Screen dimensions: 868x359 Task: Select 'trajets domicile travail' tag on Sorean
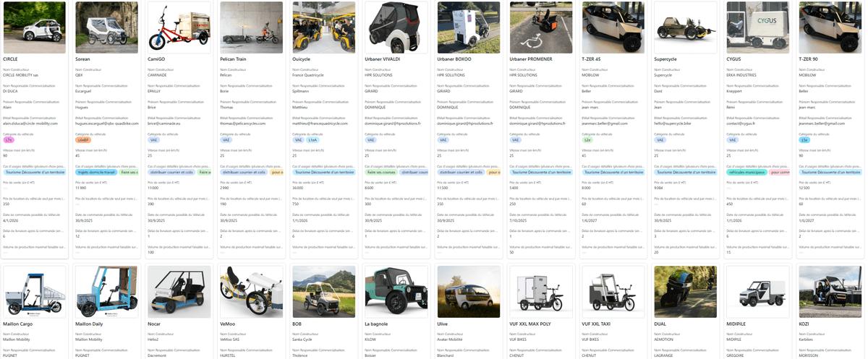click(x=96, y=173)
